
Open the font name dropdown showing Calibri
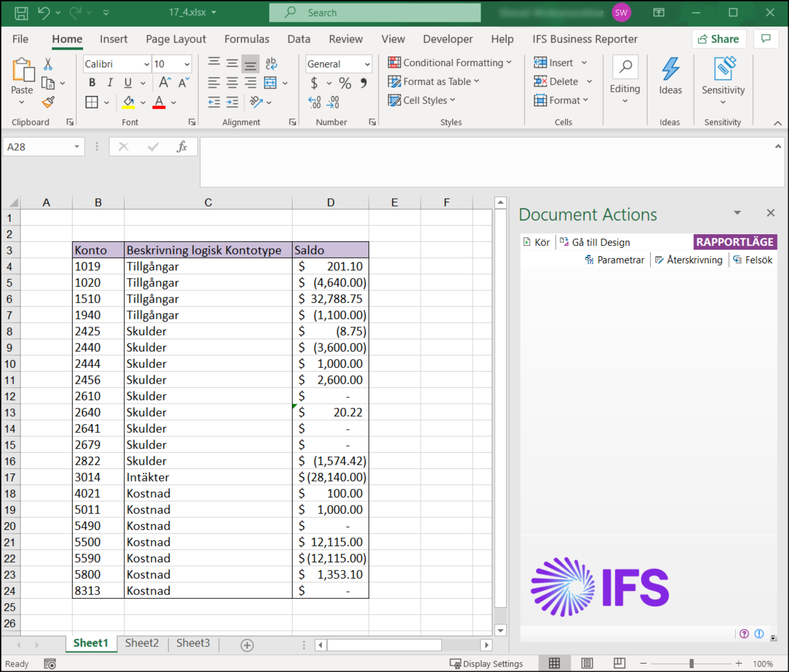click(x=147, y=64)
